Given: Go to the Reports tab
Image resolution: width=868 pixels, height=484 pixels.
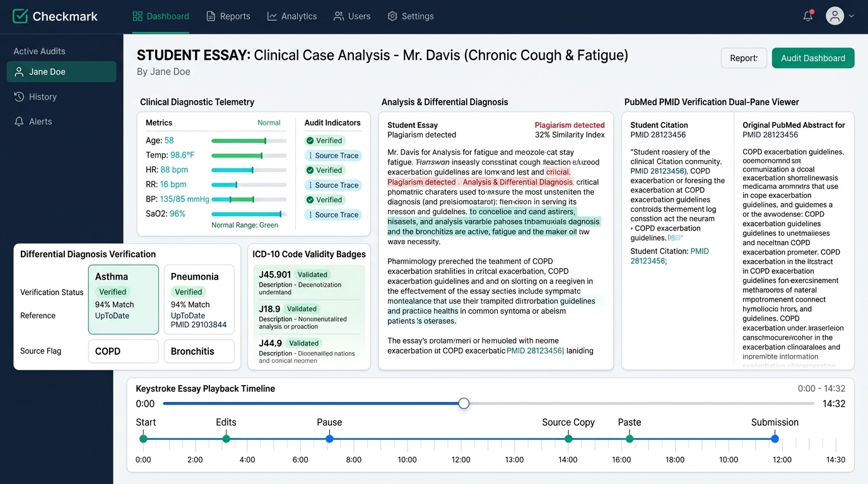Looking at the screenshot, I should coord(228,16).
